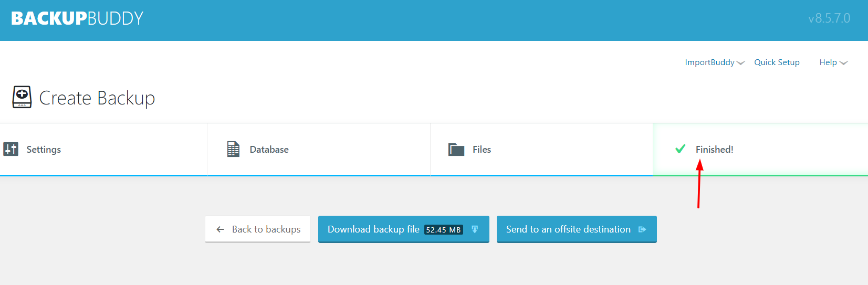This screenshot has height=285, width=868.
Task: Click the green Finished checkmark icon
Action: pyautogui.click(x=681, y=149)
